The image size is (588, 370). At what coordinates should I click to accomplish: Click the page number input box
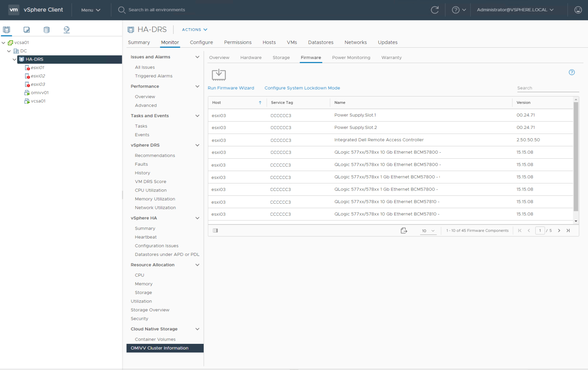[x=540, y=230]
